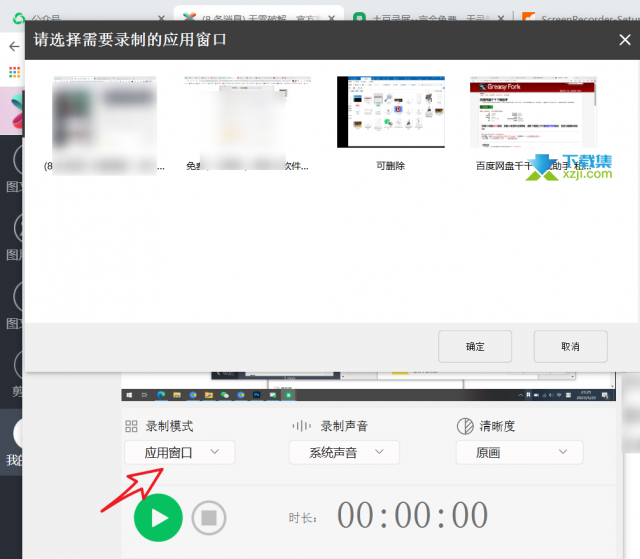The height and width of the screenshot is (559, 640).
Task: Close the 公众号 browser tab
Action: (x=161, y=18)
